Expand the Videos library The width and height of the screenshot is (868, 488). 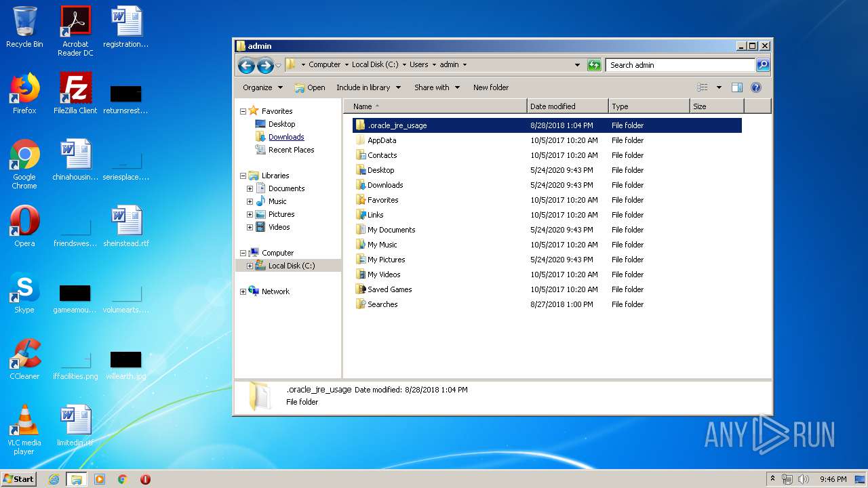pyautogui.click(x=250, y=227)
